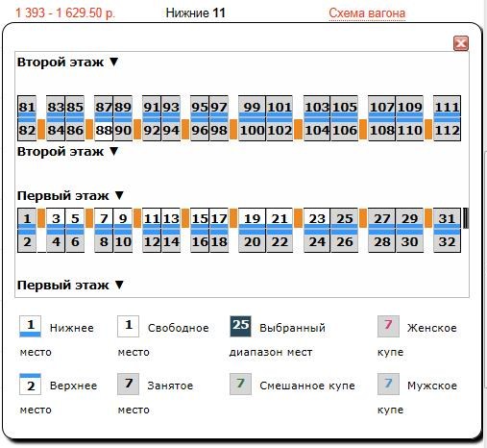Screen dimensions: 487x448
Task: Toggle the lower Второй этаж arrow
Action: [x=113, y=151]
